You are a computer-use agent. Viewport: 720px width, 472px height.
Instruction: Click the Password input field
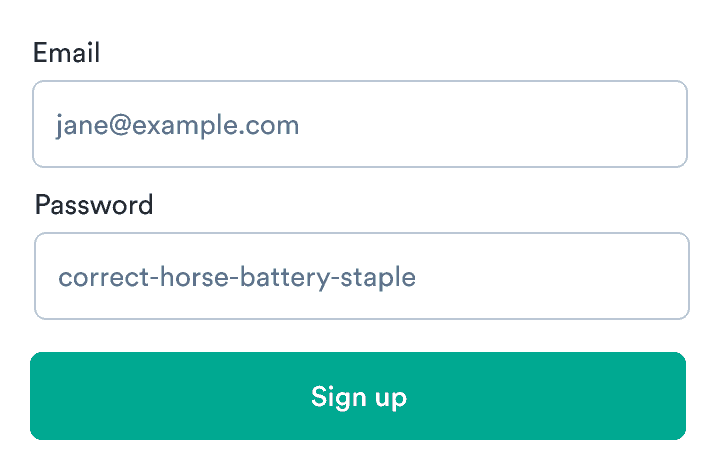(361, 276)
